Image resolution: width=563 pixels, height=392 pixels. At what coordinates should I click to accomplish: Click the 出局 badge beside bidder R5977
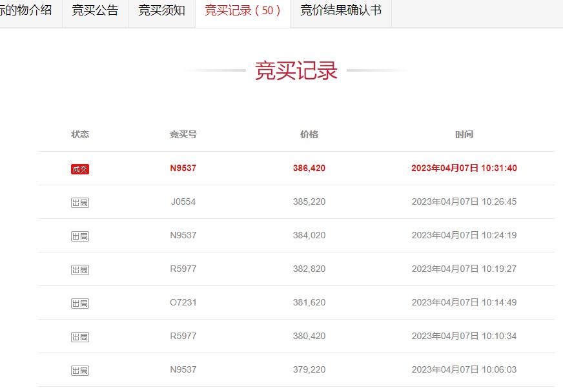pos(80,269)
